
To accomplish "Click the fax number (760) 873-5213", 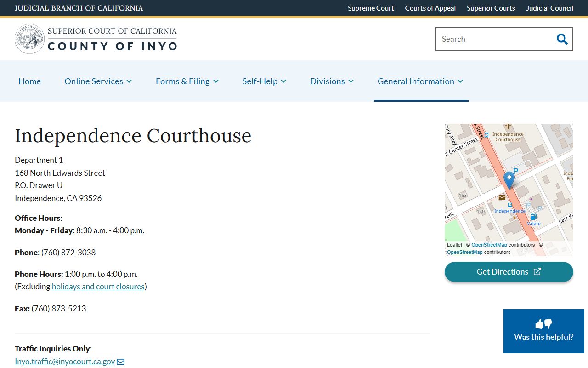I will coord(59,309).
